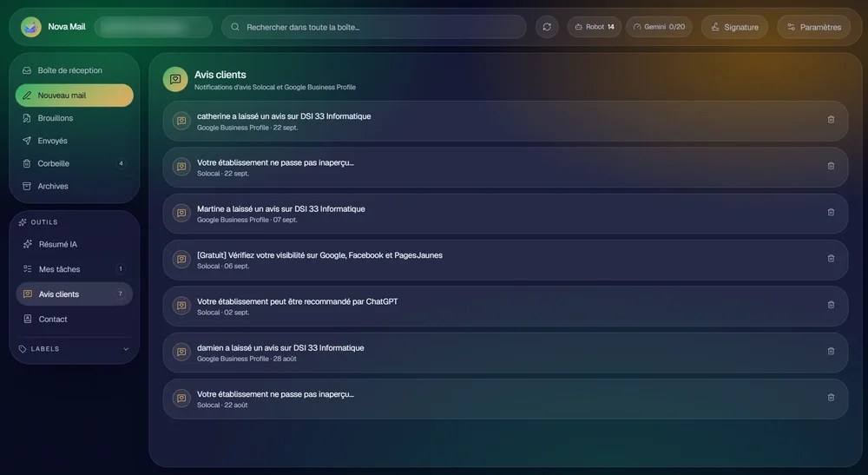Click the Signature pen icon
Viewport: 868px width, 475px height.
click(x=715, y=27)
